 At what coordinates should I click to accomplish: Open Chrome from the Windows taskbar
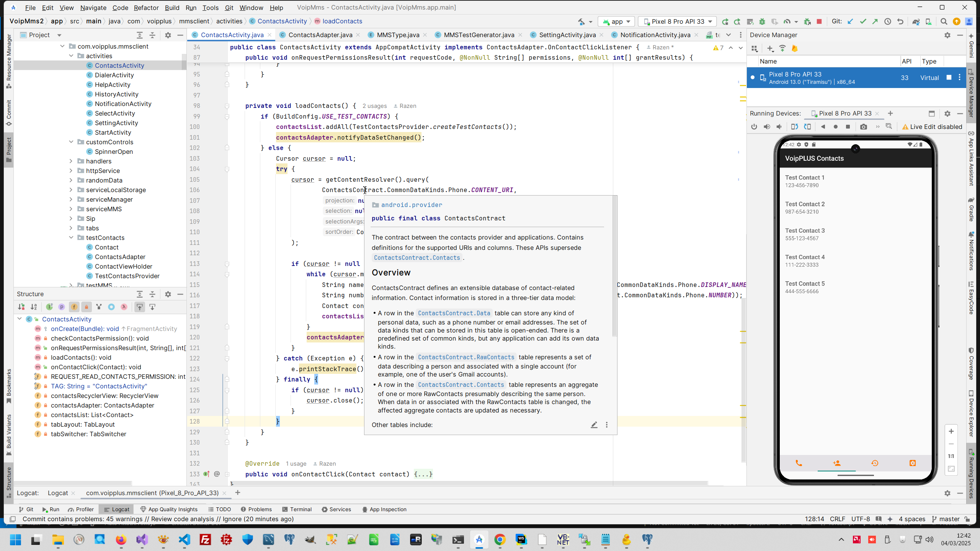coord(500,540)
